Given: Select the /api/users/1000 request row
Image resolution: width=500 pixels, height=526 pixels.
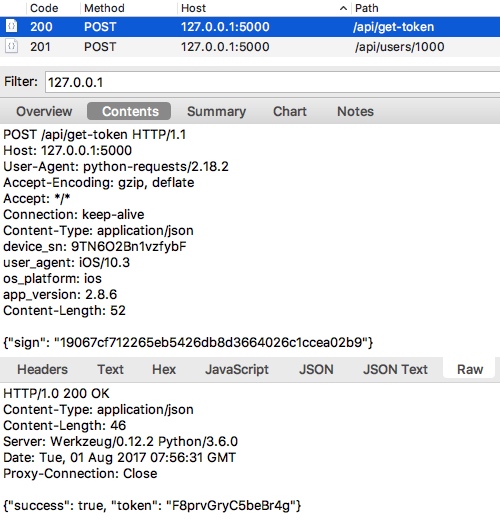Looking at the screenshot, I should pos(250,47).
